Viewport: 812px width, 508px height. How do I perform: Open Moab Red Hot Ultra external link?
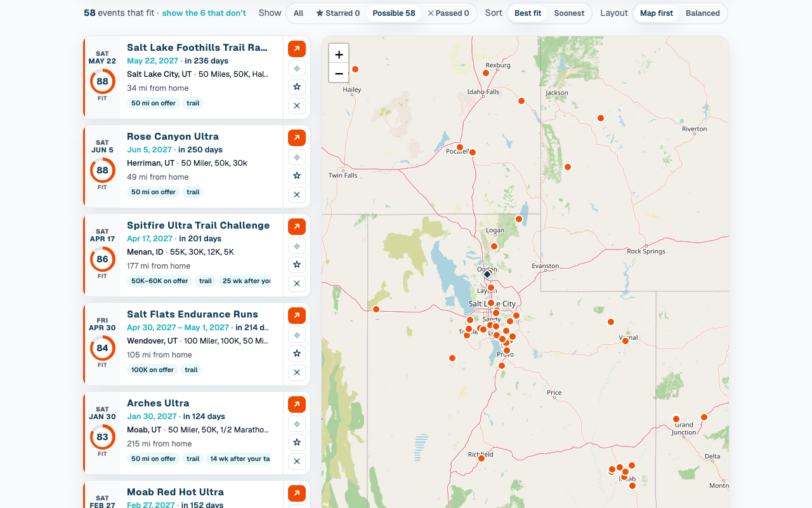click(297, 493)
